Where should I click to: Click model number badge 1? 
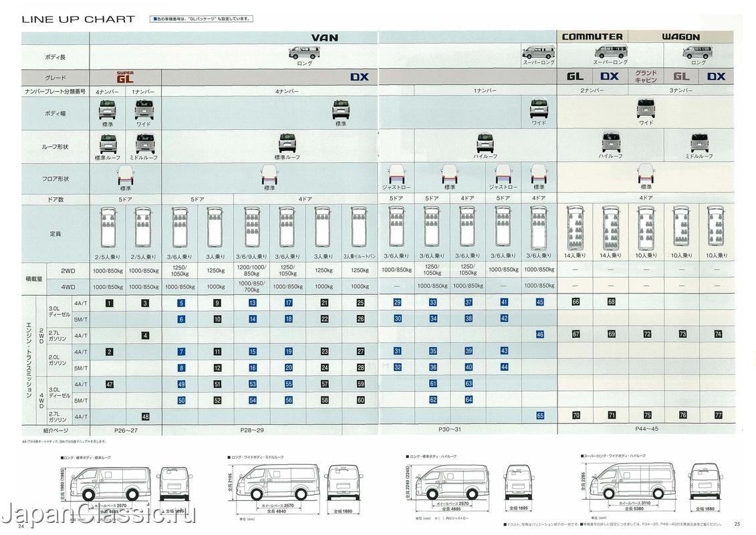[x=110, y=303]
